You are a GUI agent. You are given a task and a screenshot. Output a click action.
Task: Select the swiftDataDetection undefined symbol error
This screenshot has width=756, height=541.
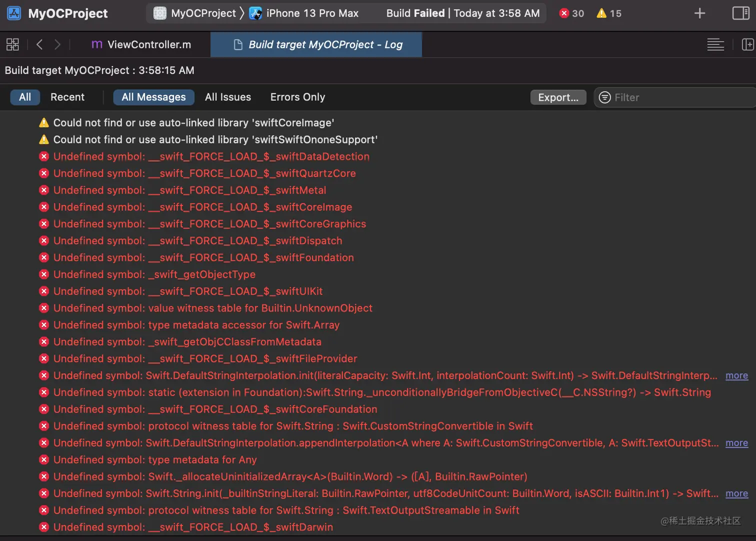pyautogui.click(x=211, y=156)
